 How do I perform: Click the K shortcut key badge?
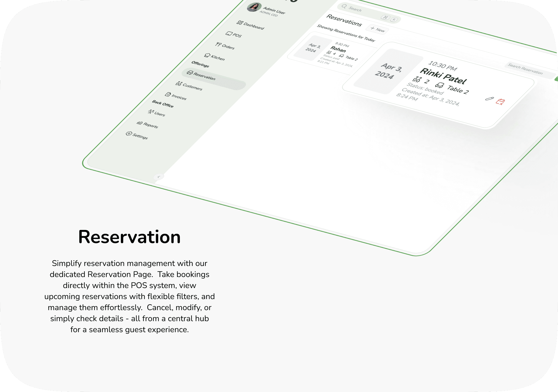click(x=394, y=19)
